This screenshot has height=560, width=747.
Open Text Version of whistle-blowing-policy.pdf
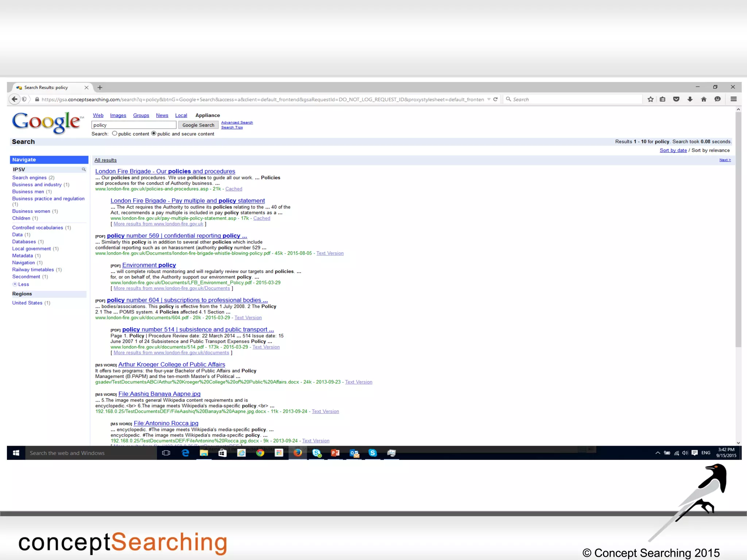330,253
